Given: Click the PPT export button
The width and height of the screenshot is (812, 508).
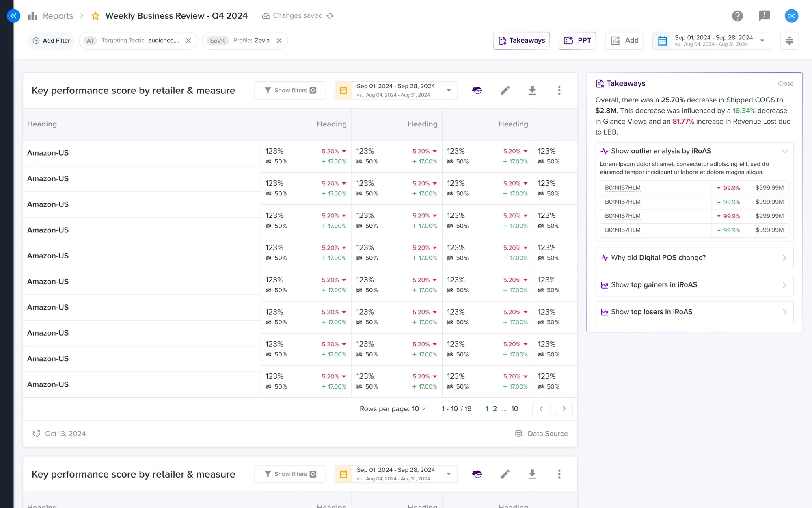Looking at the screenshot, I should click(577, 41).
